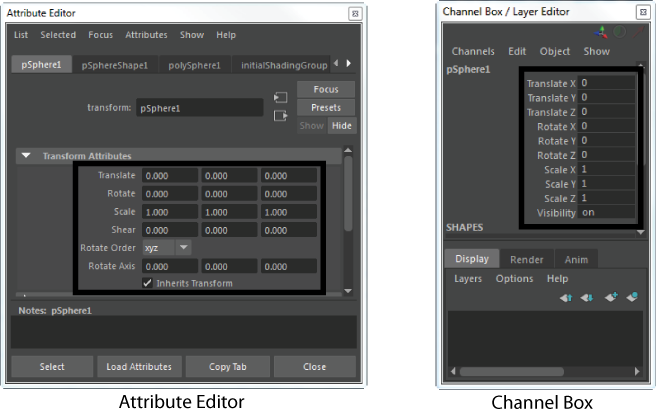Click the move layer up icon
The image size is (656, 414).
[566, 298]
